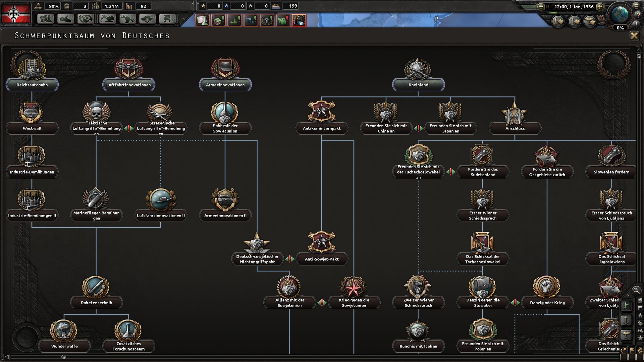Open the German flag country overview
This screenshot has width=644, height=362.
(x=16, y=14)
